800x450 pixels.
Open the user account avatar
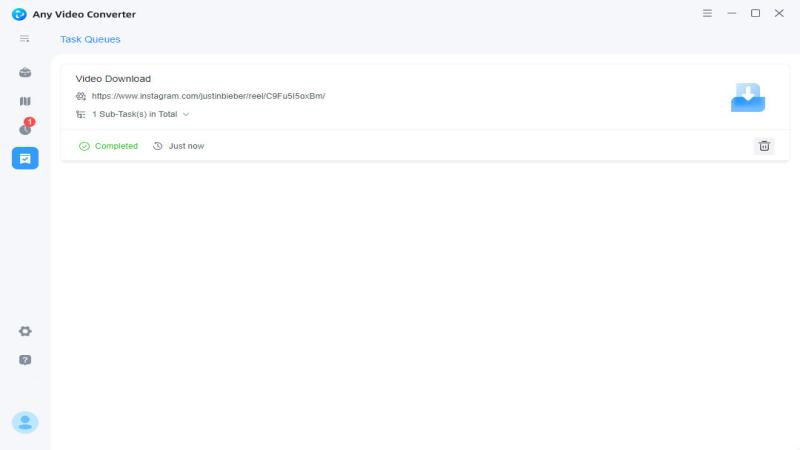pos(25,422)
